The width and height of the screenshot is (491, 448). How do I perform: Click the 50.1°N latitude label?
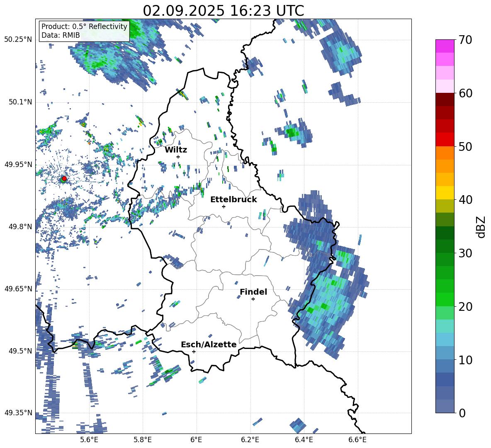[21, 102]
